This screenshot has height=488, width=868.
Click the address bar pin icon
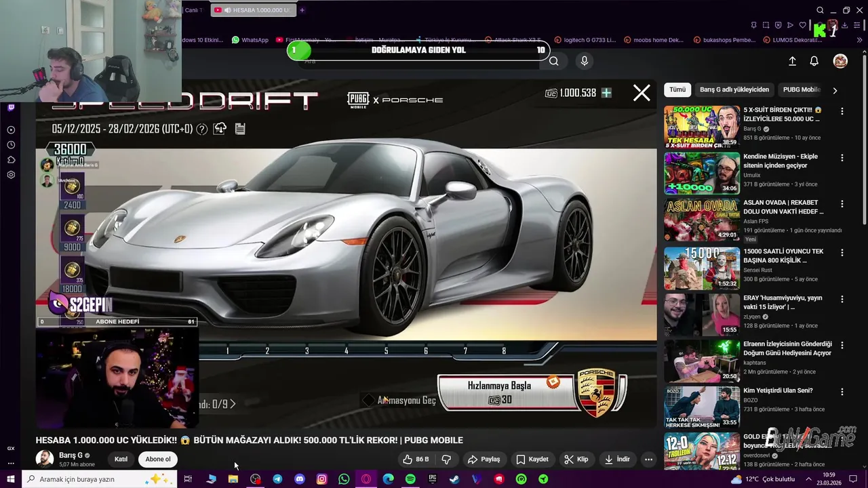click(x=753, y=25)
